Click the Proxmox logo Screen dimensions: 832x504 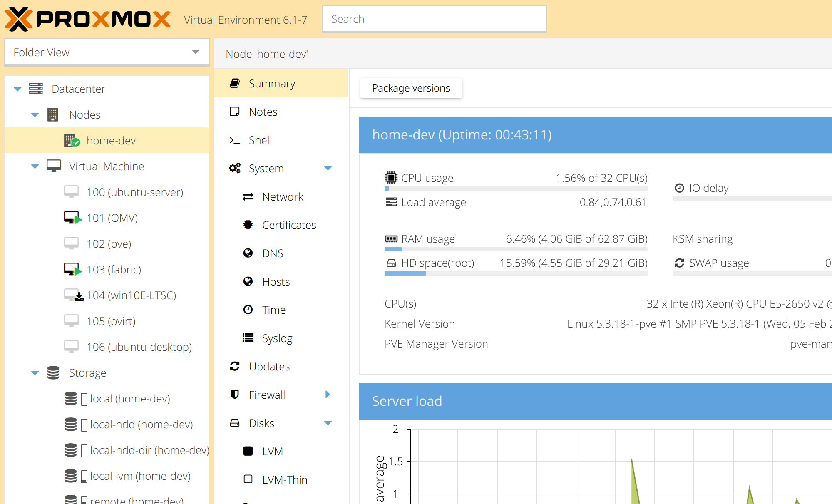pos(87,19)
